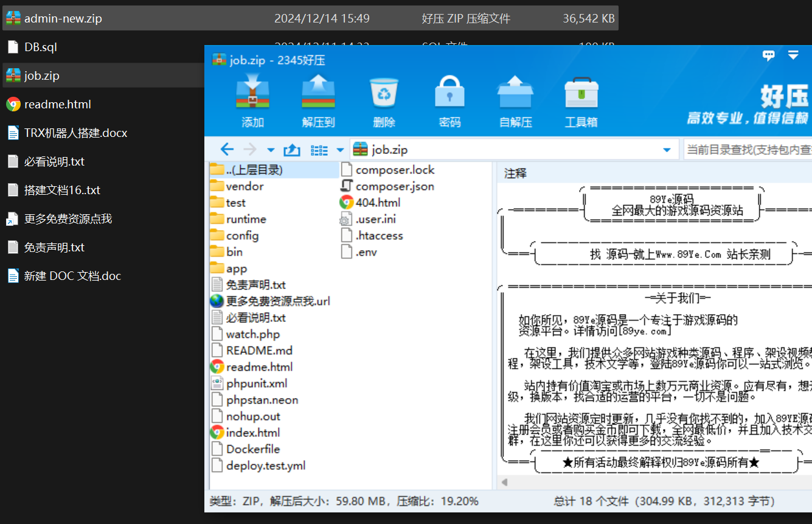
Task: Select the deploy.test.yml file
Action: coord(258,466)
